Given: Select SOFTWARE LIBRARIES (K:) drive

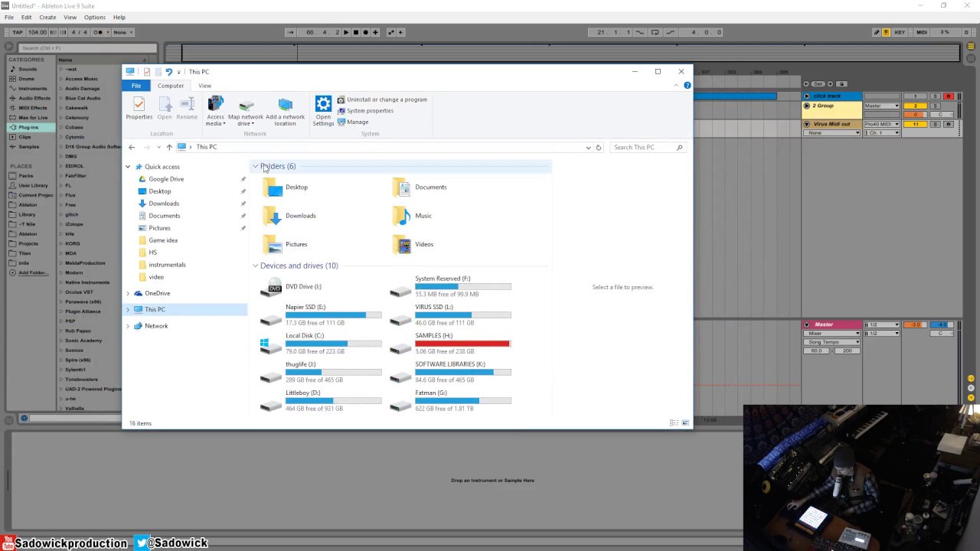Looking at the screenshot, I should [450, 372].
